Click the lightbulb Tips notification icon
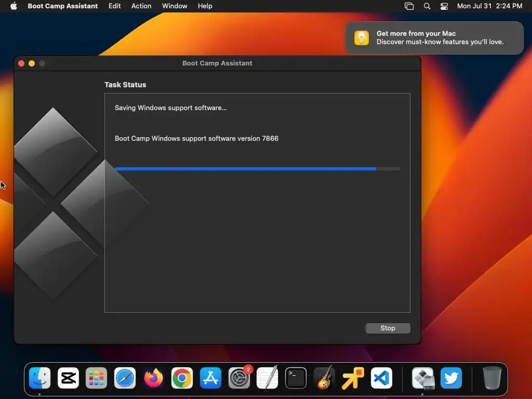The image size is (532, 399). pos(362,37)
